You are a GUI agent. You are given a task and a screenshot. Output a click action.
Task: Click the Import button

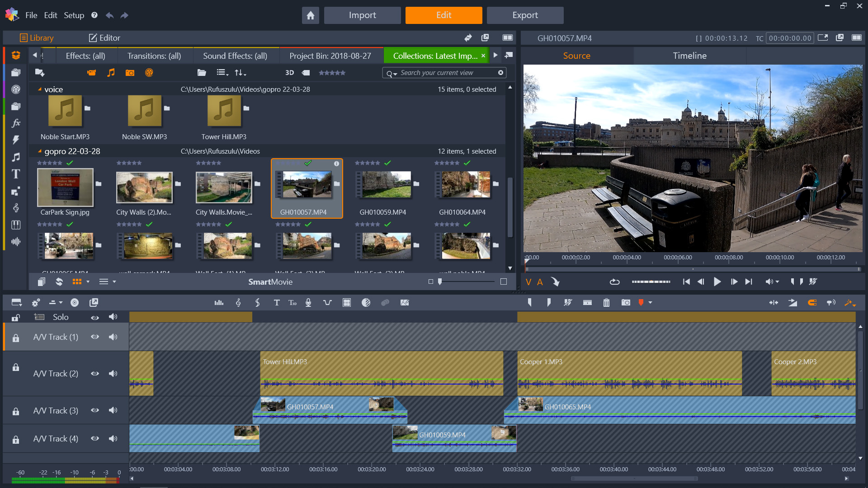tap(362, 15)
